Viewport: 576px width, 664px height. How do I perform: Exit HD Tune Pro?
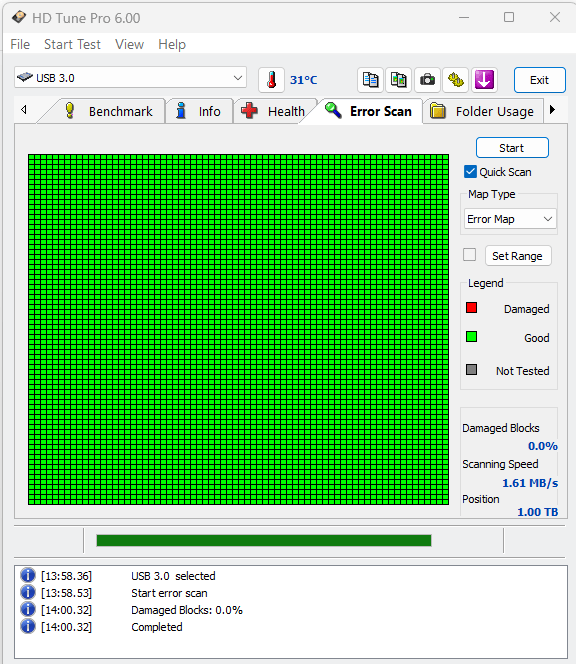540,80
